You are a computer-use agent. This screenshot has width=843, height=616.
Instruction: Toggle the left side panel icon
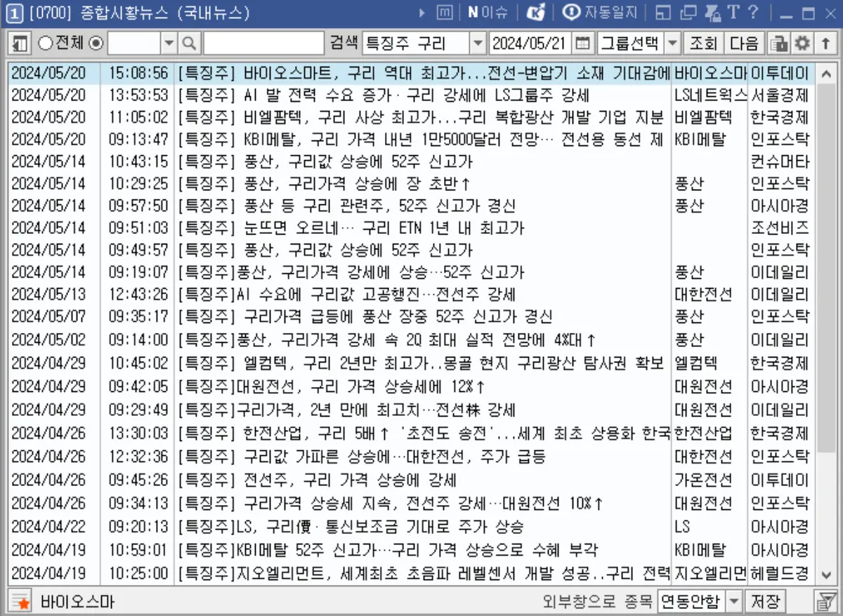(x=20, y=44)
